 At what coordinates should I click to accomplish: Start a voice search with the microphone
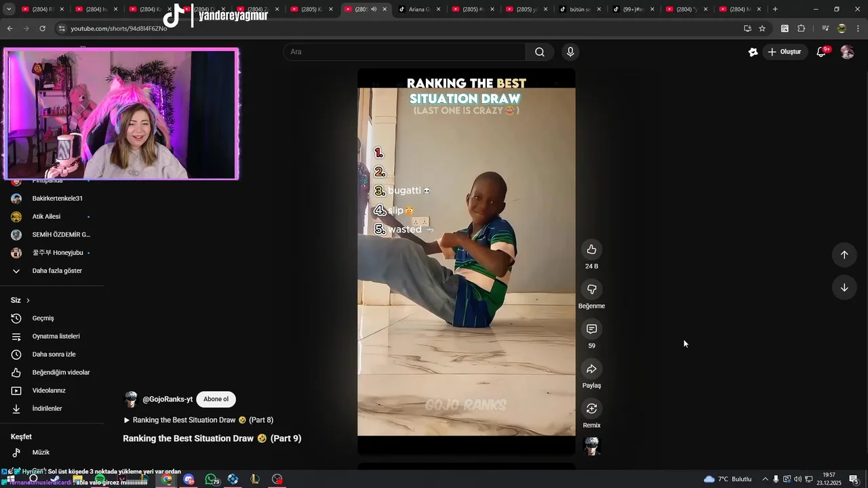570,52
